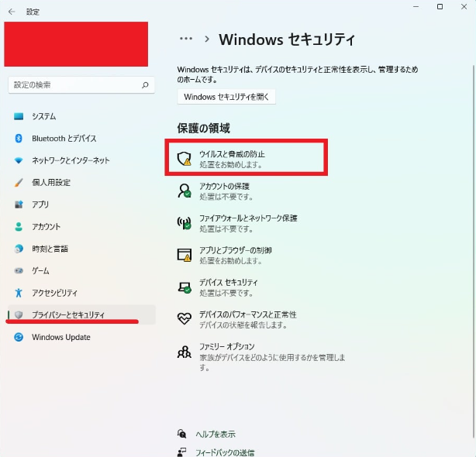Click the feedback person icon

[x=181, y=452]
